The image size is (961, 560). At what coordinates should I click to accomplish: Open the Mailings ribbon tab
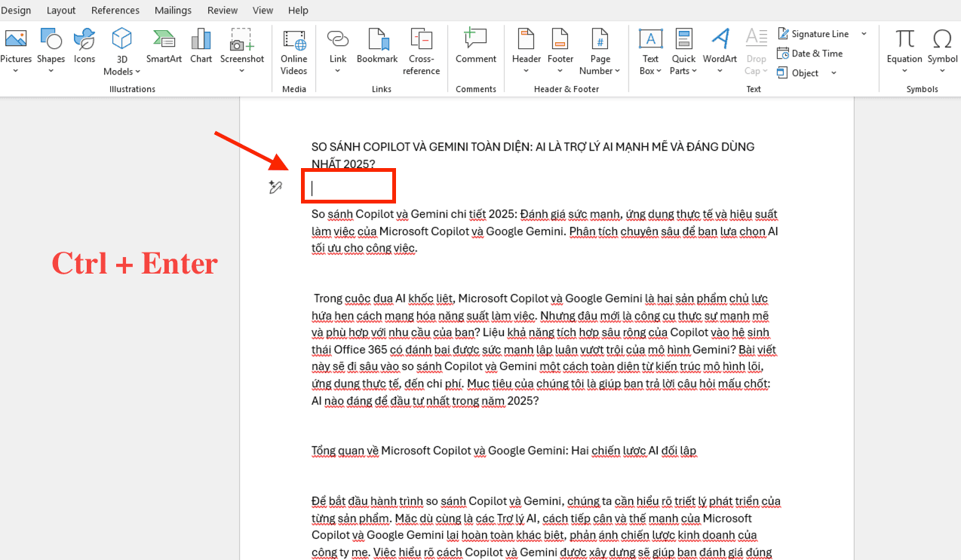173,10
